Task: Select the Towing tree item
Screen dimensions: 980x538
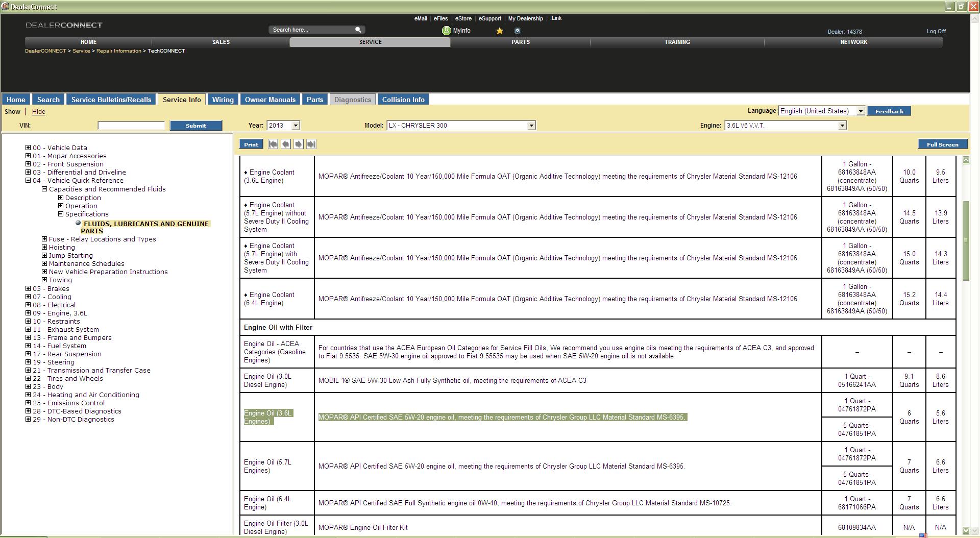Action: click(x=60, y=280)
